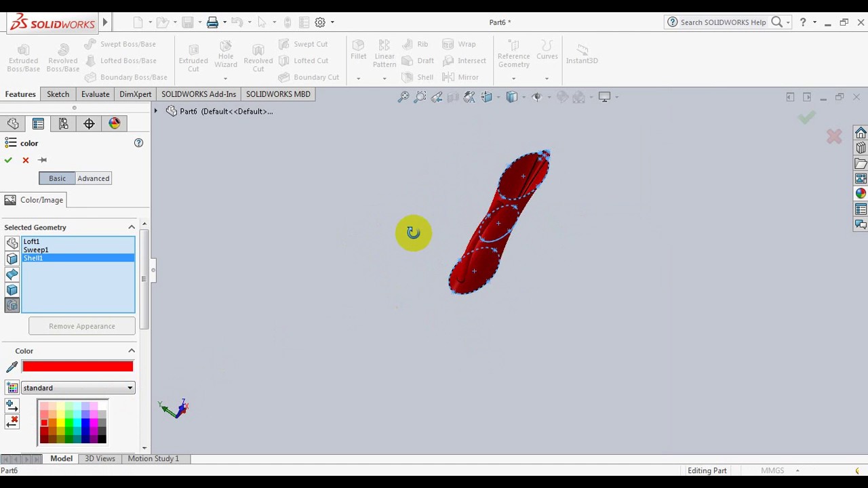The height and width of the screenshot is (488, 868).
Task: Cancel the color PropertyManager with red X
Action: tap(26, 160)
